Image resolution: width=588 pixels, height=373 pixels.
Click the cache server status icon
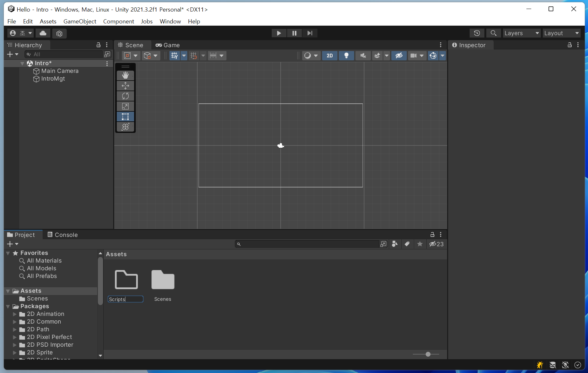pyautogui.click(x=553, y=365)
